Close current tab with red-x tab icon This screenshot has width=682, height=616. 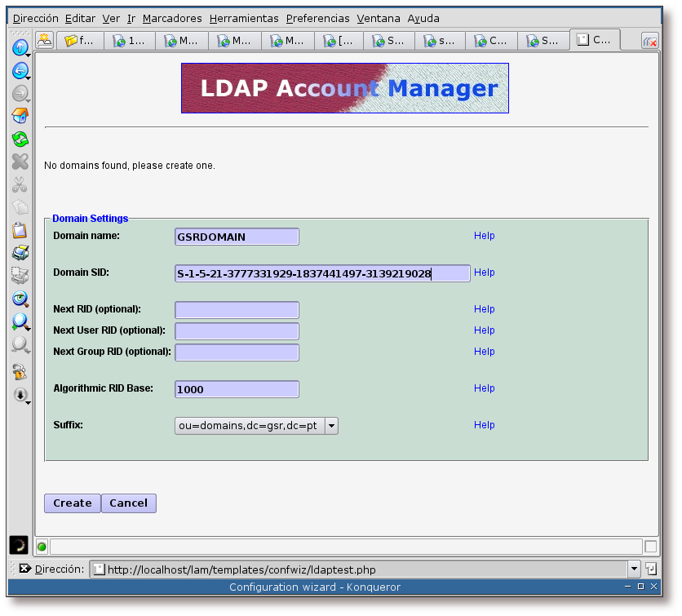[x=650, y=41]
